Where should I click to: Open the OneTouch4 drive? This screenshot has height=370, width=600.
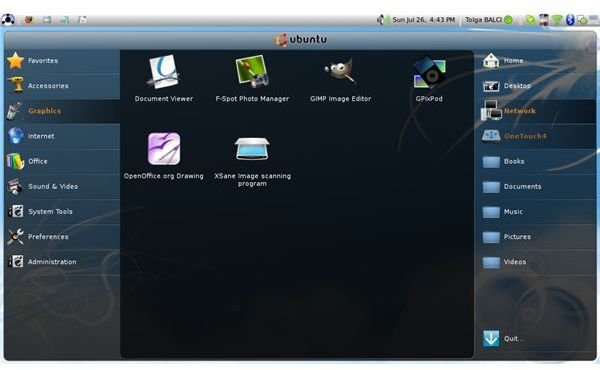pos(536,136)
